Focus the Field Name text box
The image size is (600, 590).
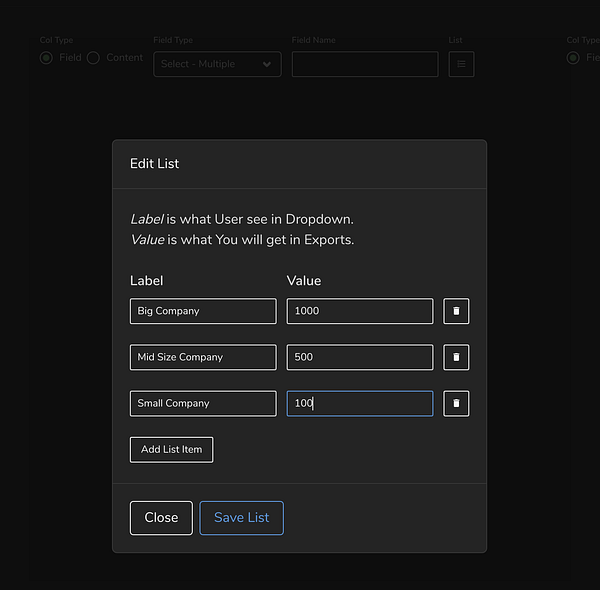pos(365,64)
